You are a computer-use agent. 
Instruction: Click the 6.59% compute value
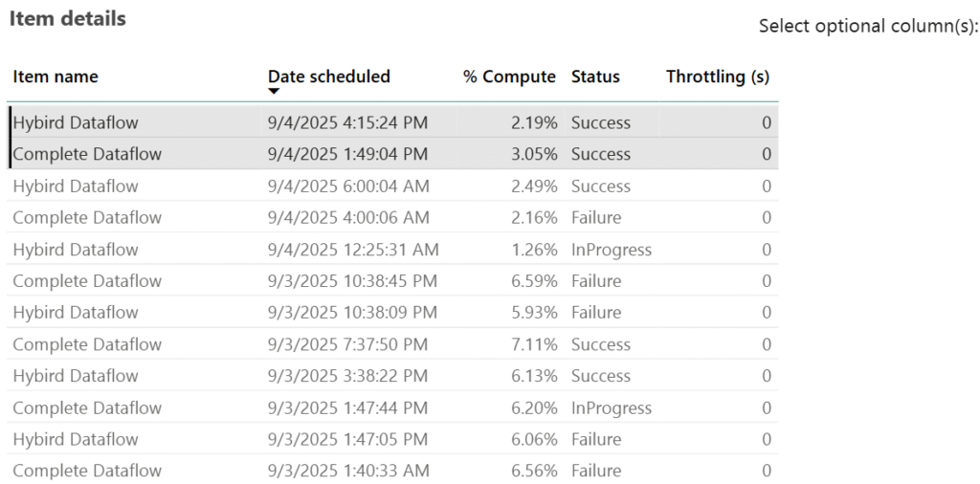[x=534, y=281]
